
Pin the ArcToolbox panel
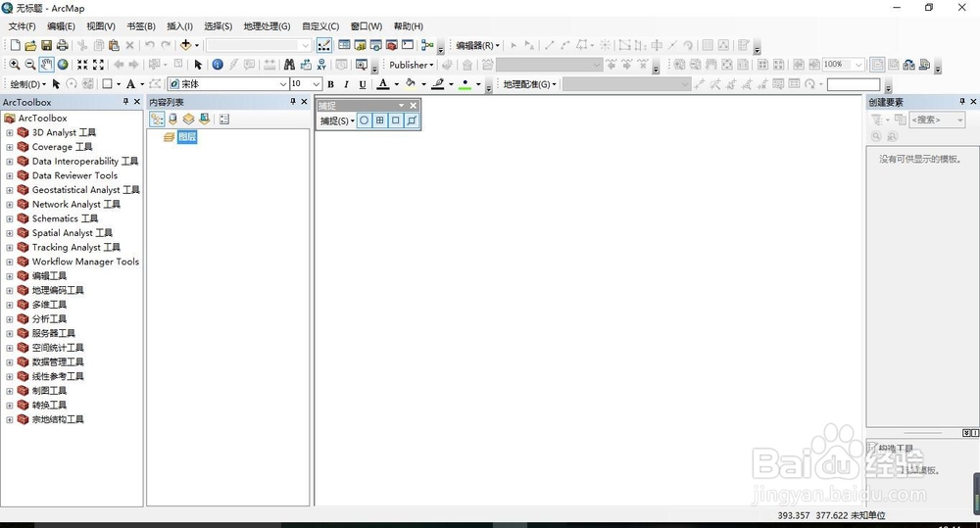tap(125, 101)
